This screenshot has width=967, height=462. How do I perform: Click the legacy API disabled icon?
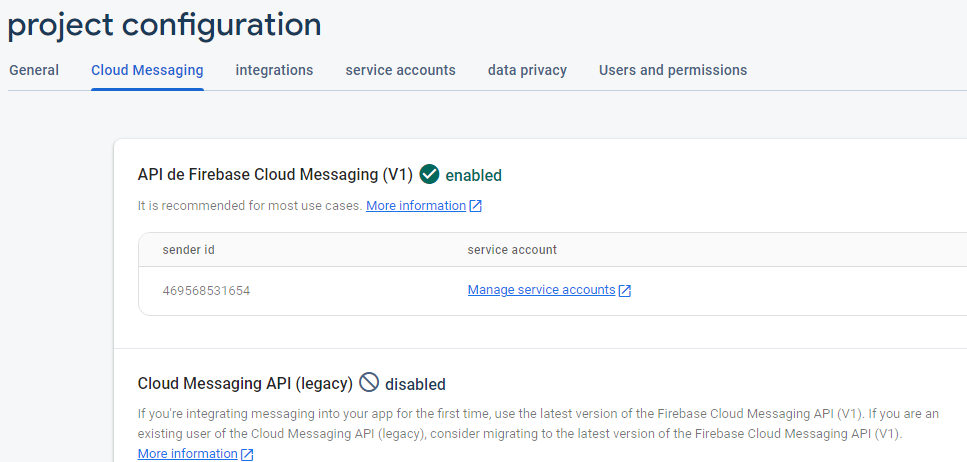[369, 383]
